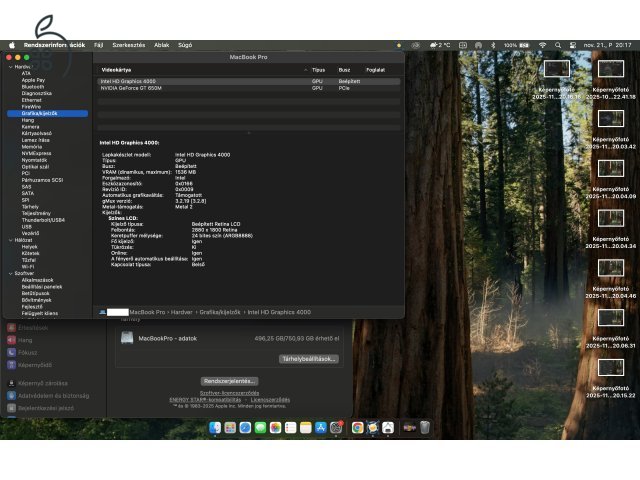
Task: Sort by the Foglalat column header
Action: tap(376, 70)
